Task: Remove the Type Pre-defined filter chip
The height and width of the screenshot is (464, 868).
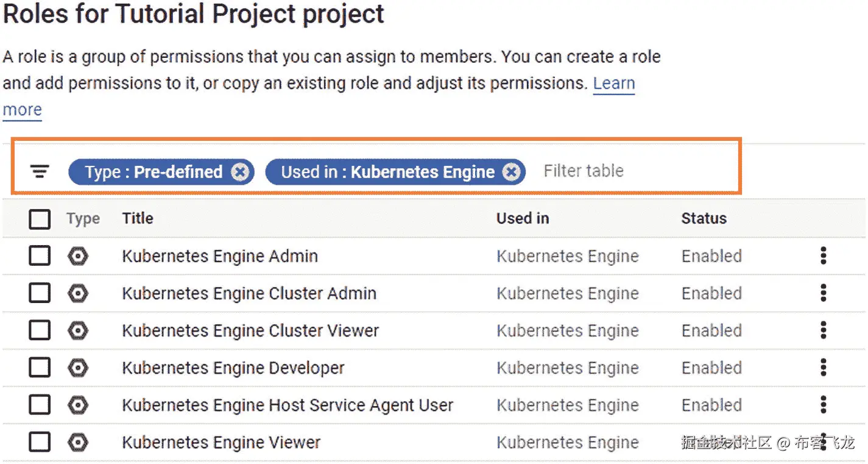Action: [x=240, y=173]
